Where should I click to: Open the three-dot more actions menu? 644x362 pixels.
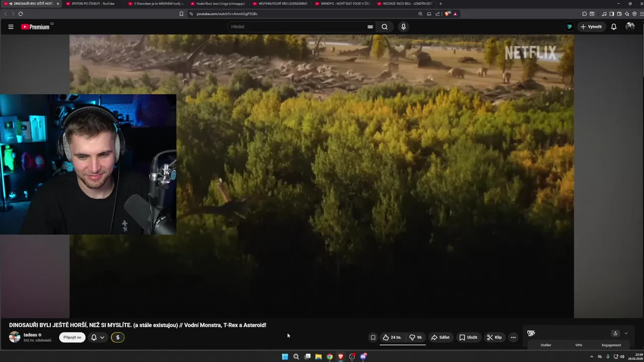point(513,337)
